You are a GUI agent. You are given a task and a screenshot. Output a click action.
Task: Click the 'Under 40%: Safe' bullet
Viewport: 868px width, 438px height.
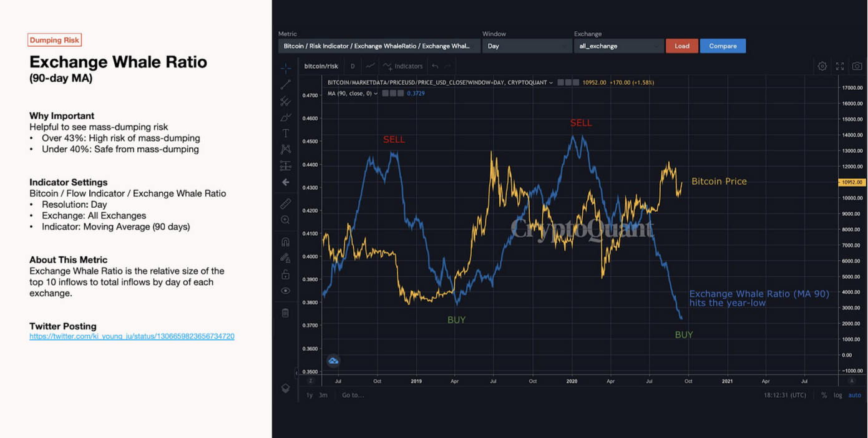click(x=120, y=149)
